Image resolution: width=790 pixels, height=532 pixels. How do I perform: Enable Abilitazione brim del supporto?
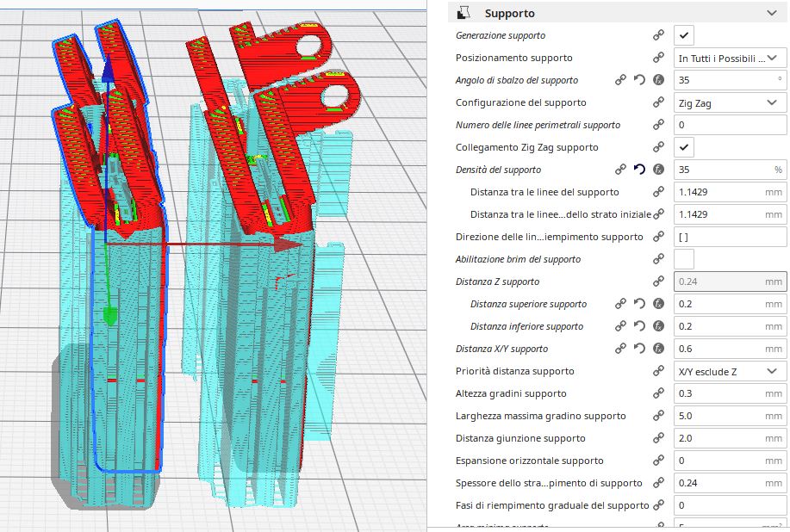(x=684, y=259)
